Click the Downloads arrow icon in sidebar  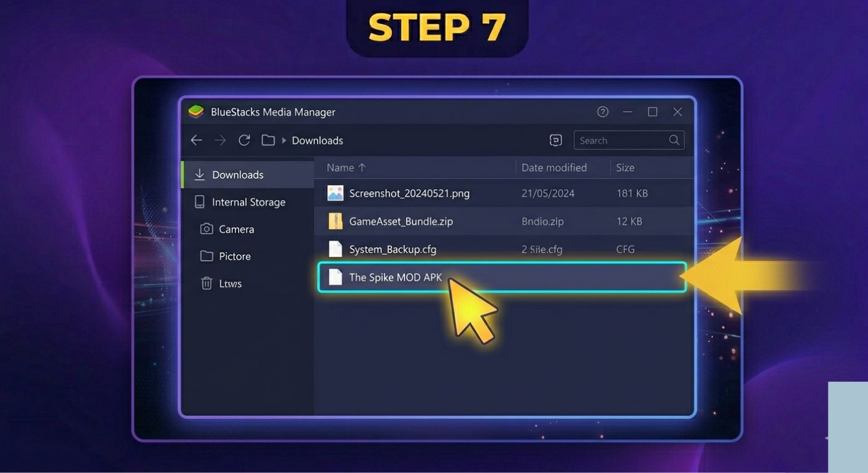click(199, 175)
